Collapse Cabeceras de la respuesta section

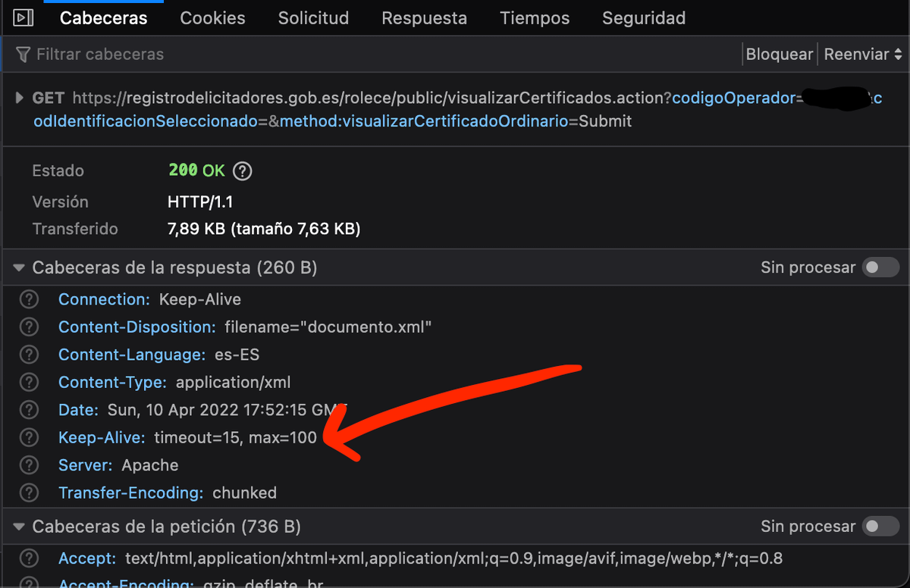tap(19, 267)
